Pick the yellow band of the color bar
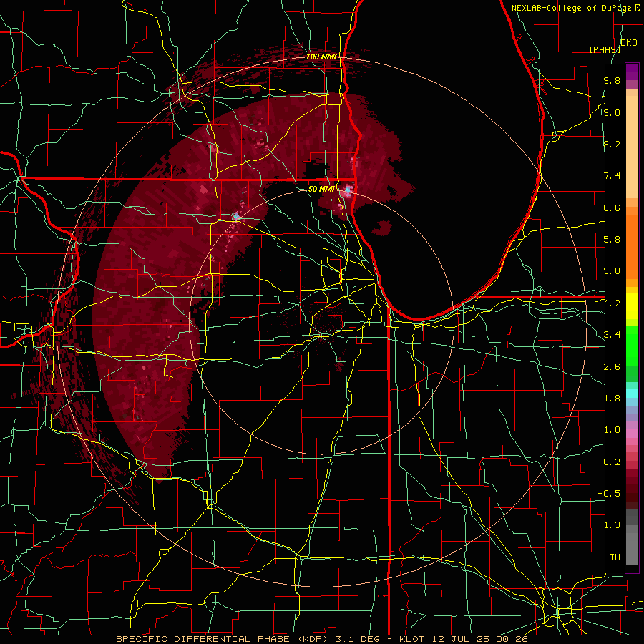 coord(632,306)
